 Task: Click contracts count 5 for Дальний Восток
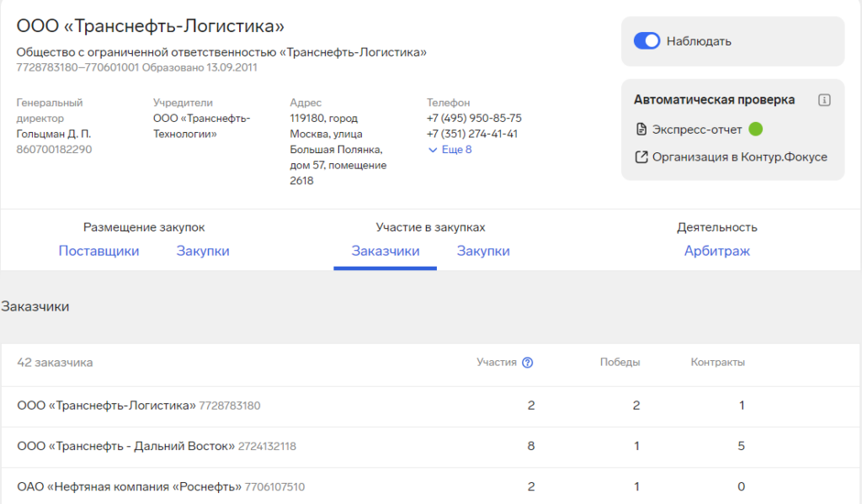click(x=741, y=446)
